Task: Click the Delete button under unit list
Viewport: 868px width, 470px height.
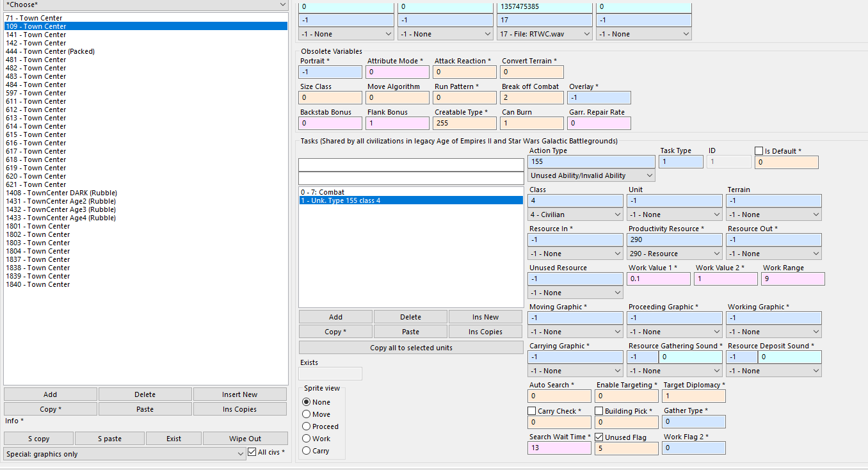Action: pyautogui.click(x=145, y=394)
